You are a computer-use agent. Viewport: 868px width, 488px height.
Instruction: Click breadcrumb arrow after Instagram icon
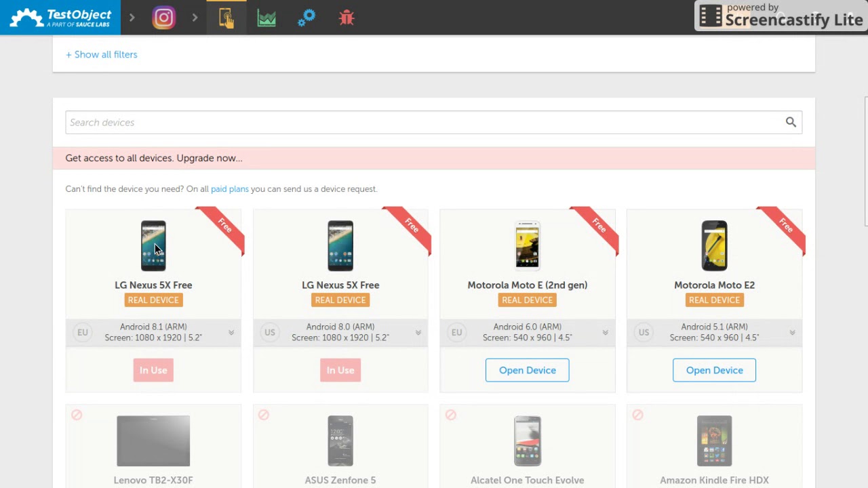coord(195,18)
